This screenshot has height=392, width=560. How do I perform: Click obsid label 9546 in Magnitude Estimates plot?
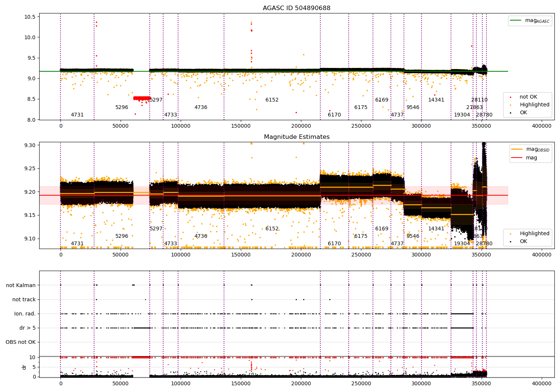click(x=413, y=236)
